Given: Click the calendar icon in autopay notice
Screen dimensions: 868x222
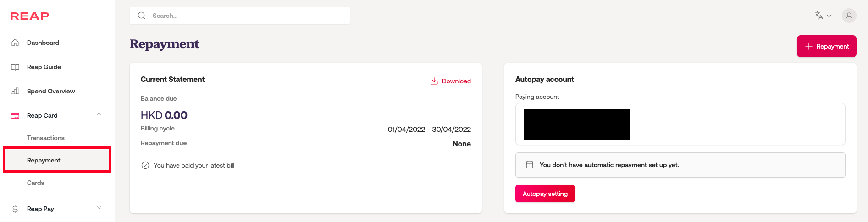Looking at the screenshot, I should click(x=530, y=165).
